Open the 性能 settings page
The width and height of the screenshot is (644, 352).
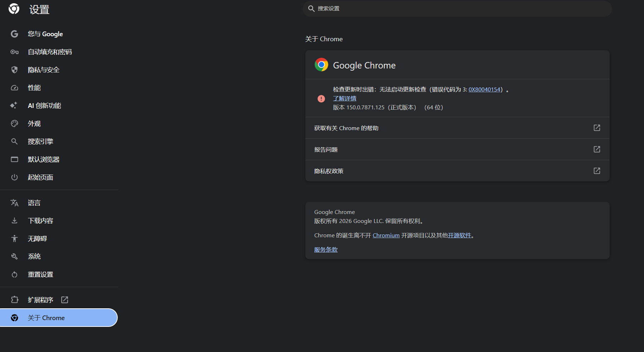pyautogui.click(x=59, y=88)
